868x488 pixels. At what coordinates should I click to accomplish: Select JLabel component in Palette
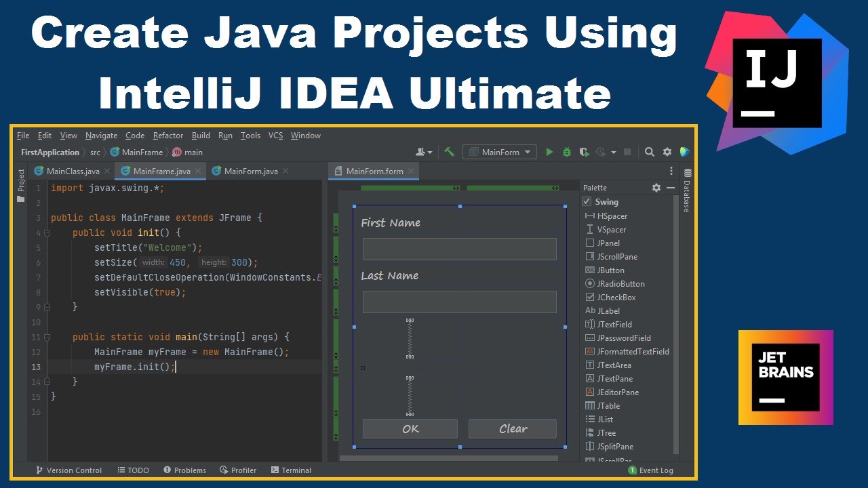(602, 311)
